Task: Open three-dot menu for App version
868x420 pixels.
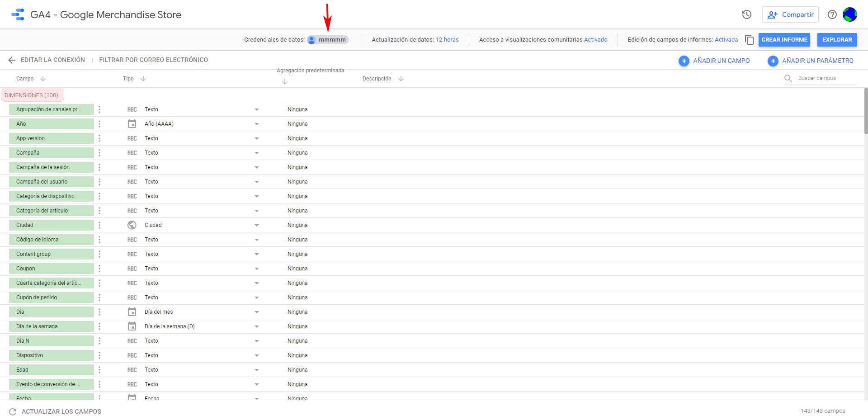Action: click(99, 138)
